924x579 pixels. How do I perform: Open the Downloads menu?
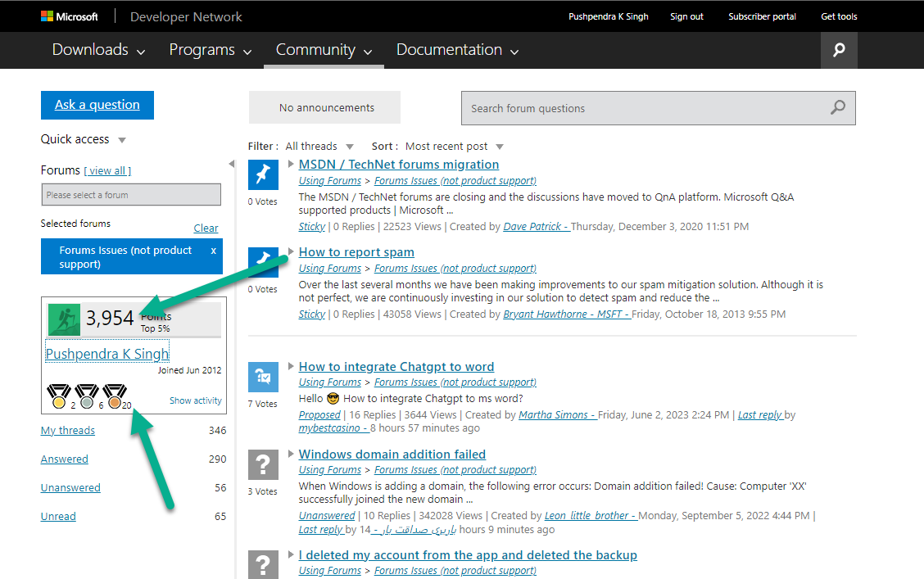point(98,50)
